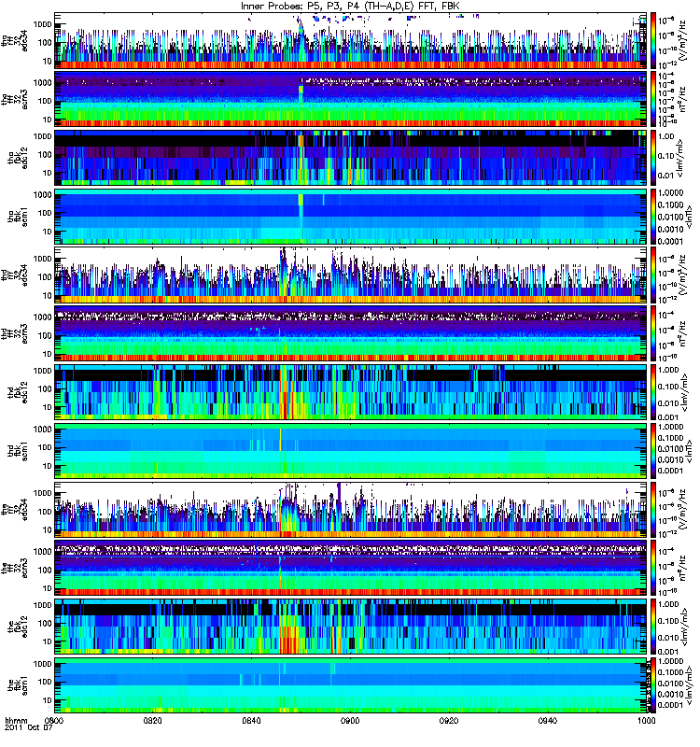The image size is (700, 747).
Task: Click the nT²/Hz unit label of tha scm3
Action: point(681,99)
